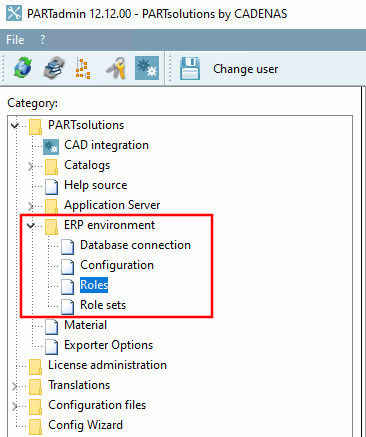Select Database connection tree item
Viewport: 366px width, 437px height.
135,245
